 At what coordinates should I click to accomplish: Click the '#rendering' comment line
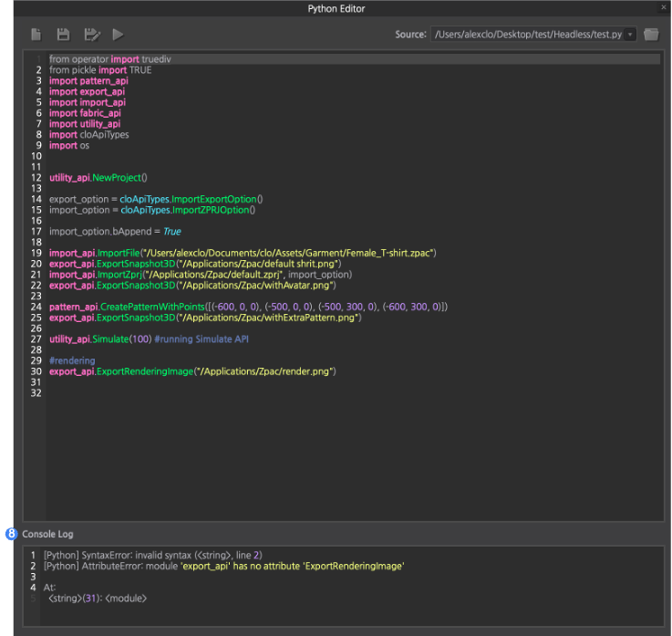[x=72, y=360]
